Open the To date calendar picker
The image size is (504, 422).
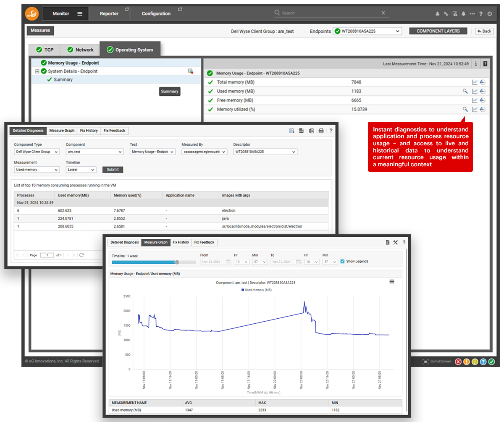(298, 262)
